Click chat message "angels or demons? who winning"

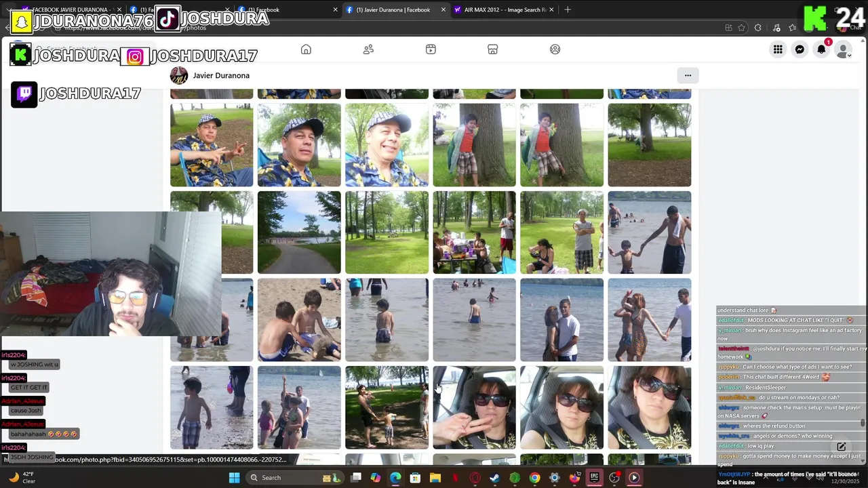point(793,436)
